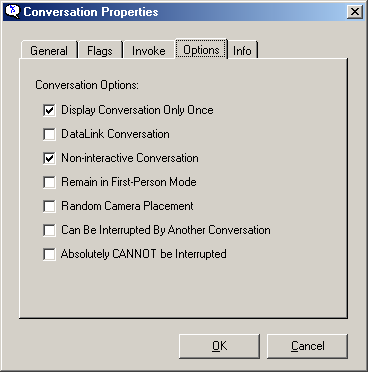Enable the DataLink Conversation checkbox
Viewport: 368px width, 372px height.
[x=49, y=134]
